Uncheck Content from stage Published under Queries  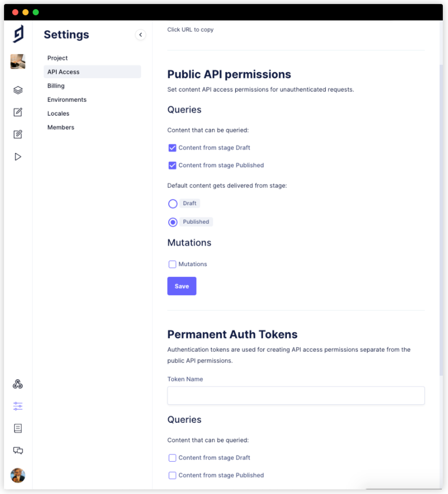172,165
